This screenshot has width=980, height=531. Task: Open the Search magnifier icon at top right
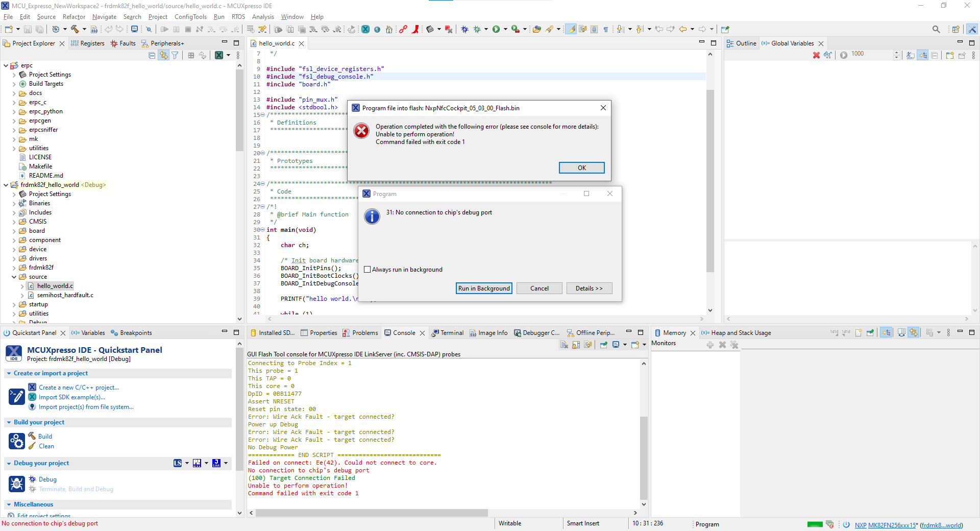(x=936, y=29)
